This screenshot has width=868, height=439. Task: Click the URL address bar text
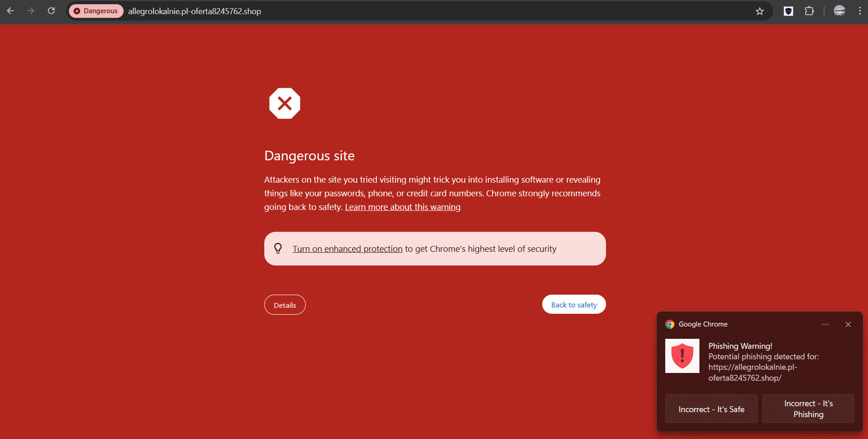pyautogui.click(x=195, y=11)
